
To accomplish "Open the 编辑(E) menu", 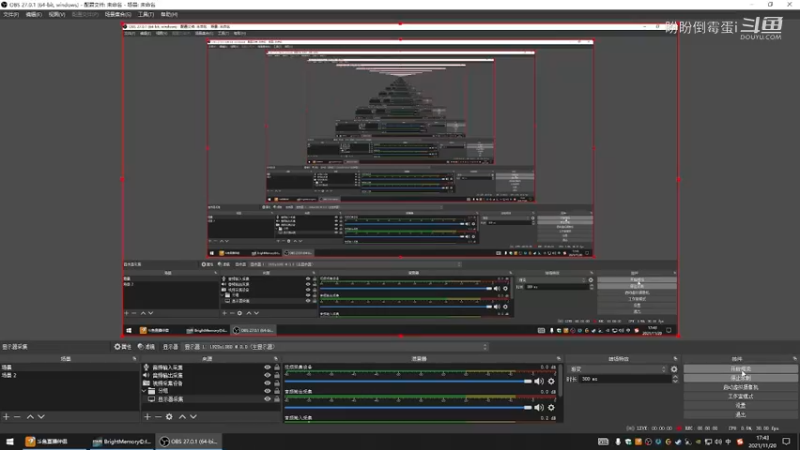I will tap(34, 15).
